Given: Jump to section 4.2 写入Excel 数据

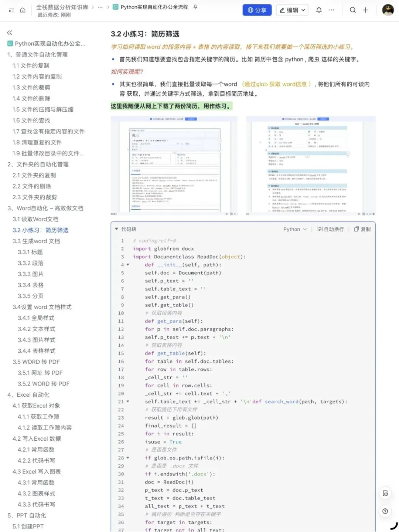Looking at the screenshot, I should tap(37, 439).
